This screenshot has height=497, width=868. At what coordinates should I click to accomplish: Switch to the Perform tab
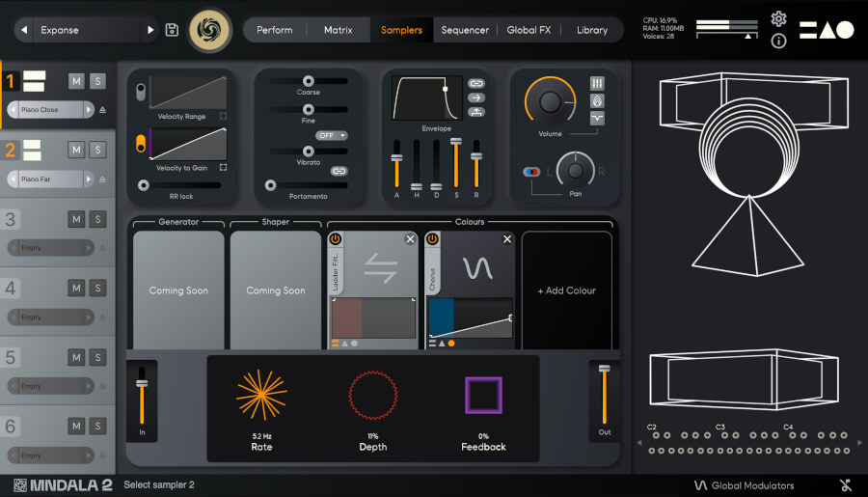pos(275,30)
